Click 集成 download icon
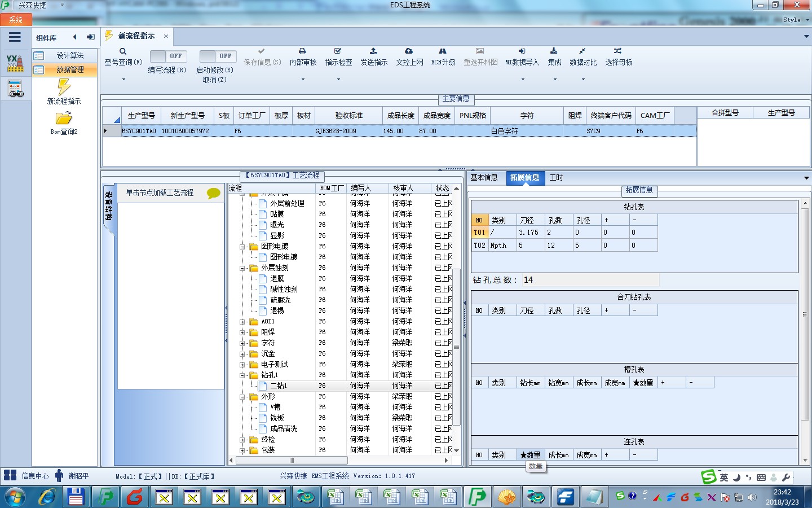Image resolution: width=812 pixels, height=508 pixels. coord(554,51)
